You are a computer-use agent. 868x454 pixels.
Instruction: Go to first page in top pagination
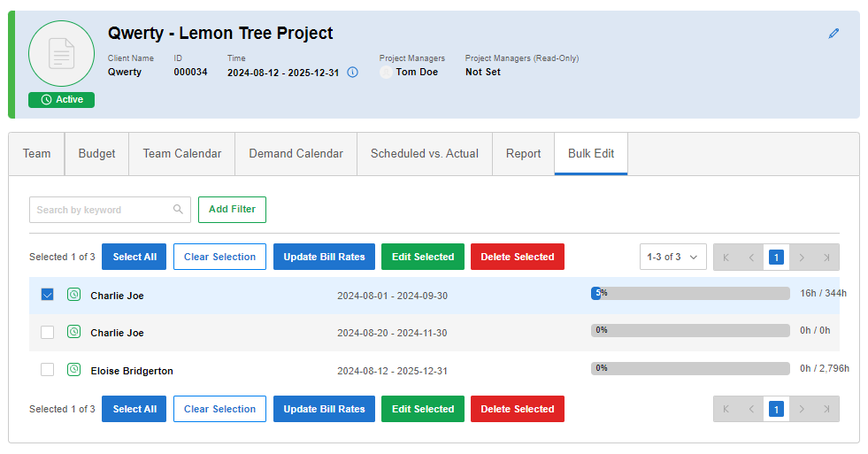726,258
